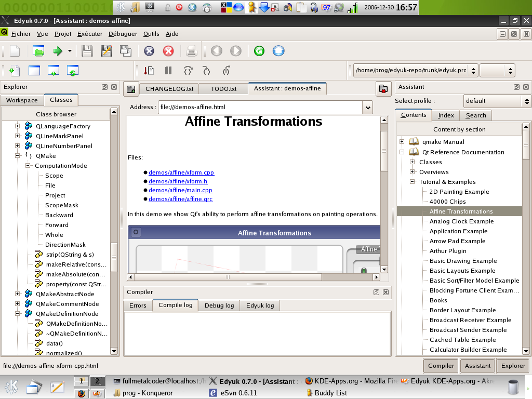Print with the printer icon
This screenshot has width=532, height=399.
(191, 51)
